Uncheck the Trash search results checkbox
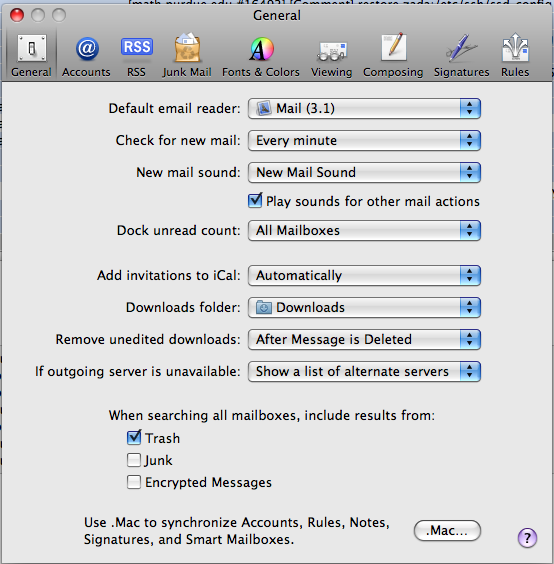554x564 pixels. coord(134,437)
